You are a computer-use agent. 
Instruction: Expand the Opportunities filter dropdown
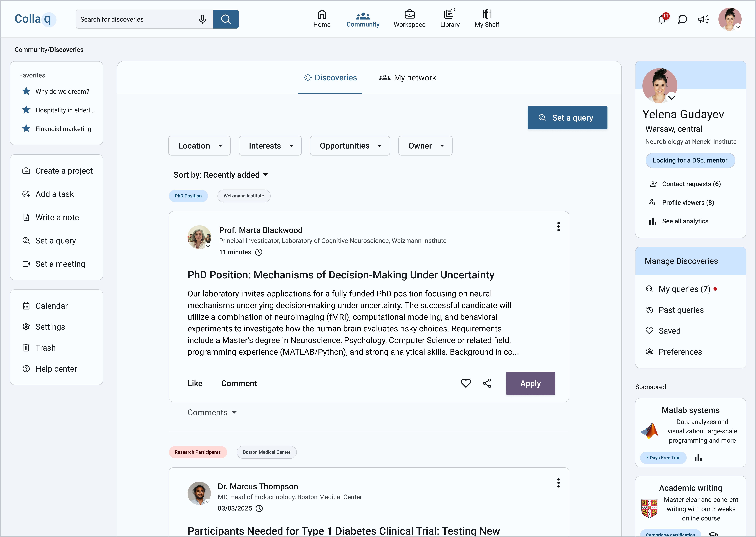coord(350,145)
